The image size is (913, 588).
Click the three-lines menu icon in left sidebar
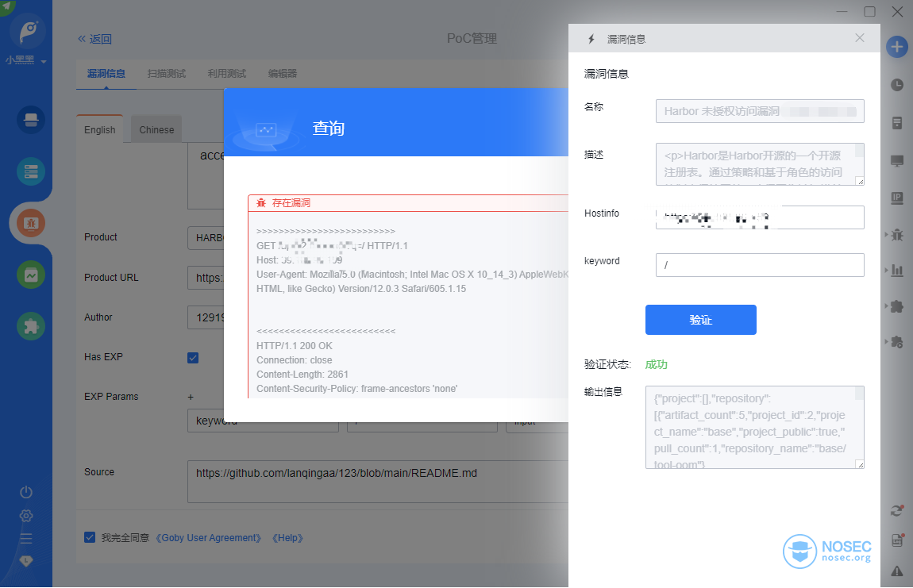click(26, 539)
